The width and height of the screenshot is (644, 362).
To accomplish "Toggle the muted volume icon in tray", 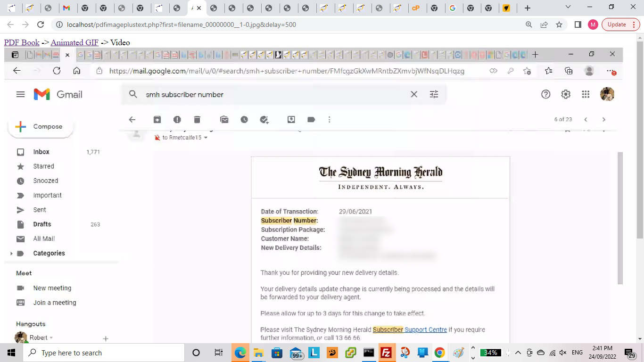I will [563, 353].
